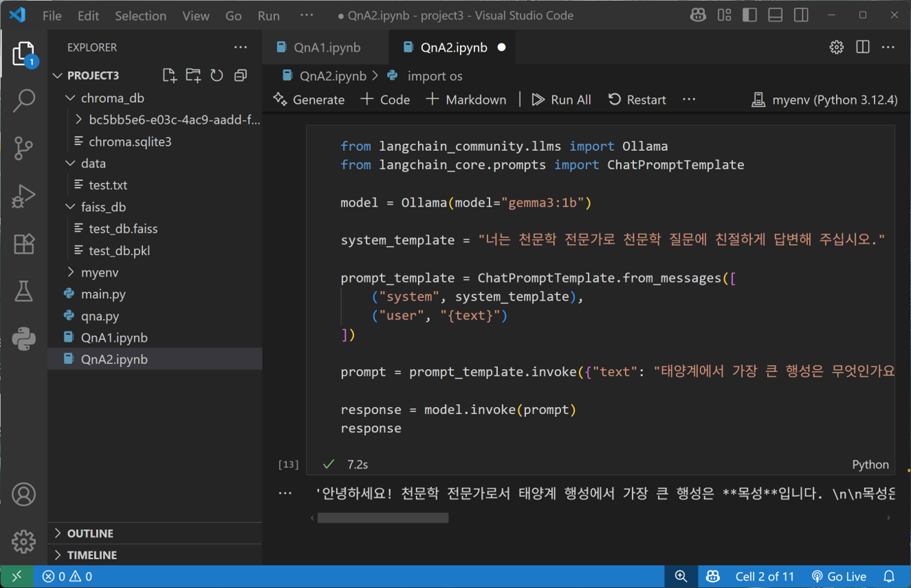Open the File menu
The image size is (911, 588).
(52, 15)
